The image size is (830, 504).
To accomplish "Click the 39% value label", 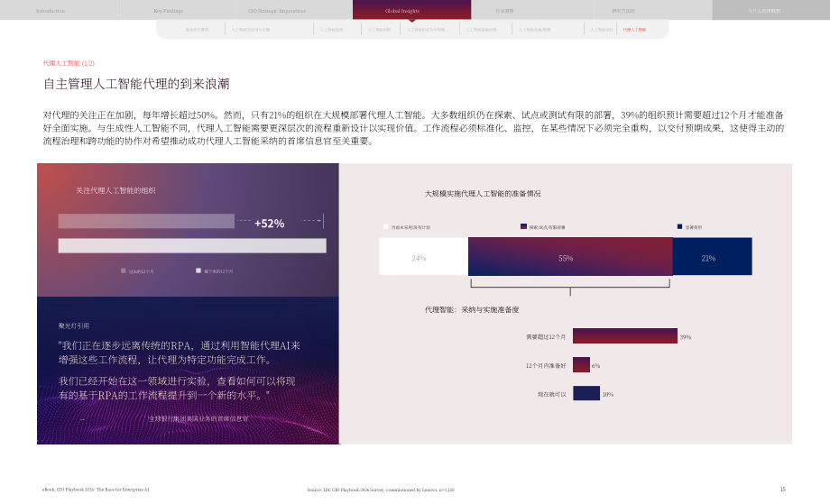I will pyautogui.click(x=686, y=337).
